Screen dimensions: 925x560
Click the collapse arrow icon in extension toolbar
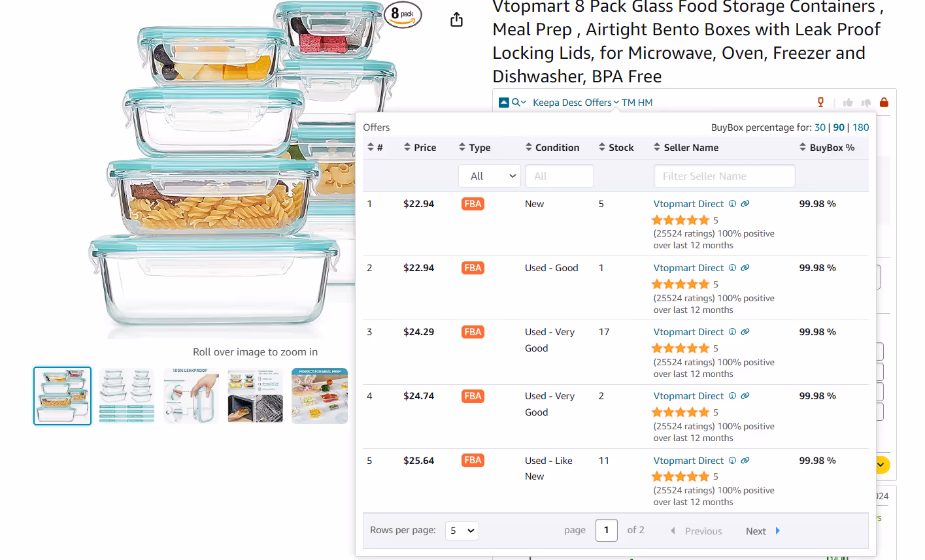tap(503, 103)
